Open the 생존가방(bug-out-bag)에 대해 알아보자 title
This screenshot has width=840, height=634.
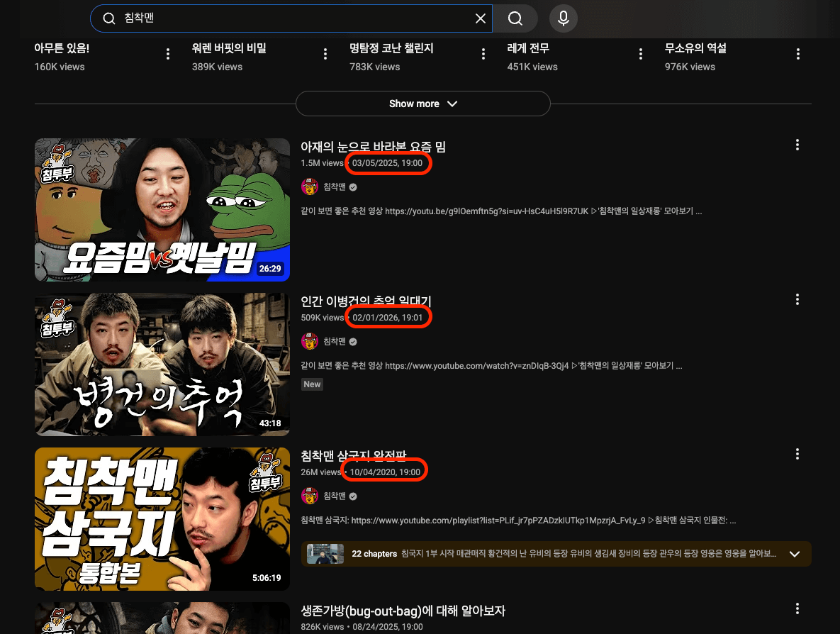tap(403, 611)
